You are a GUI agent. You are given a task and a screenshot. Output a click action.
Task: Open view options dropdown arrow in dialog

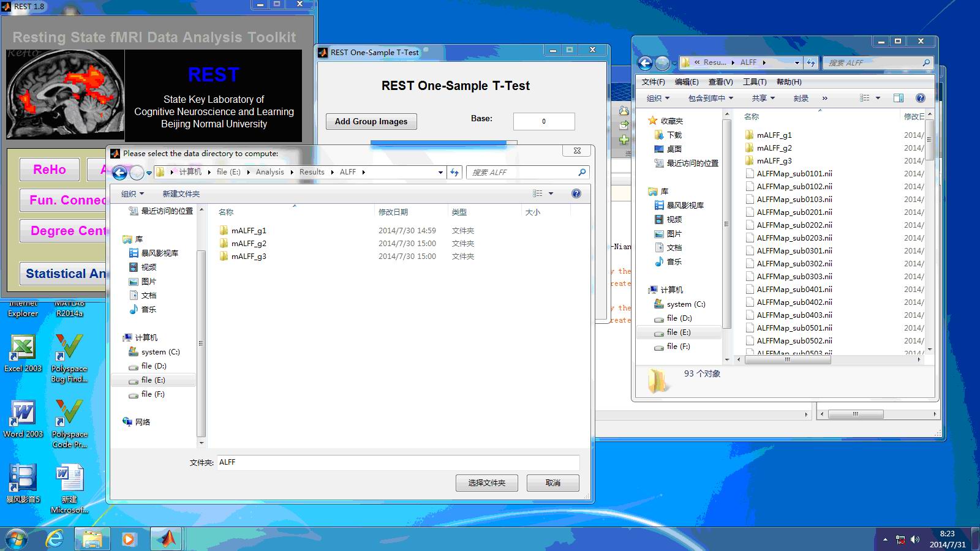click(x=551, y=193)
